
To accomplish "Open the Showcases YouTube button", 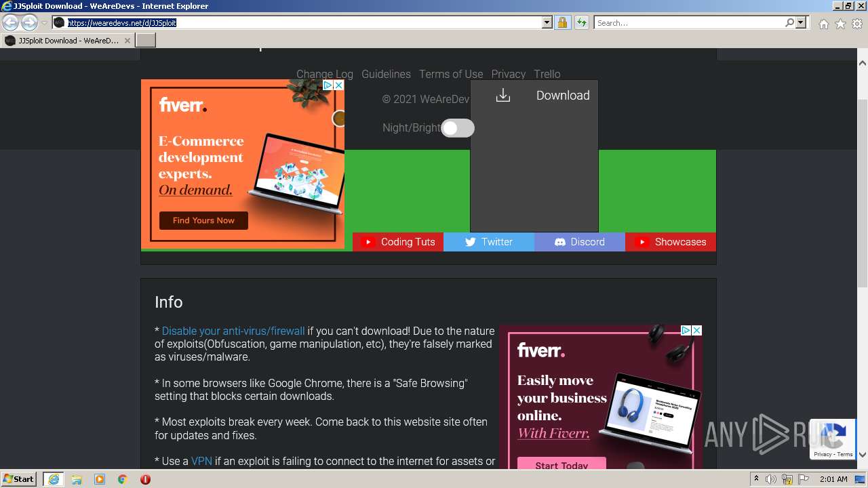I will coord(671,242).
